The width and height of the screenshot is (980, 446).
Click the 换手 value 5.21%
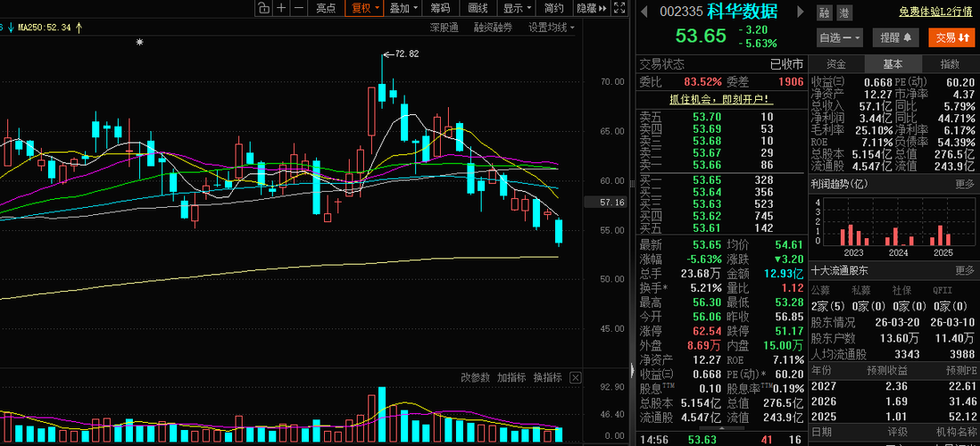click(x=707, y=289)
